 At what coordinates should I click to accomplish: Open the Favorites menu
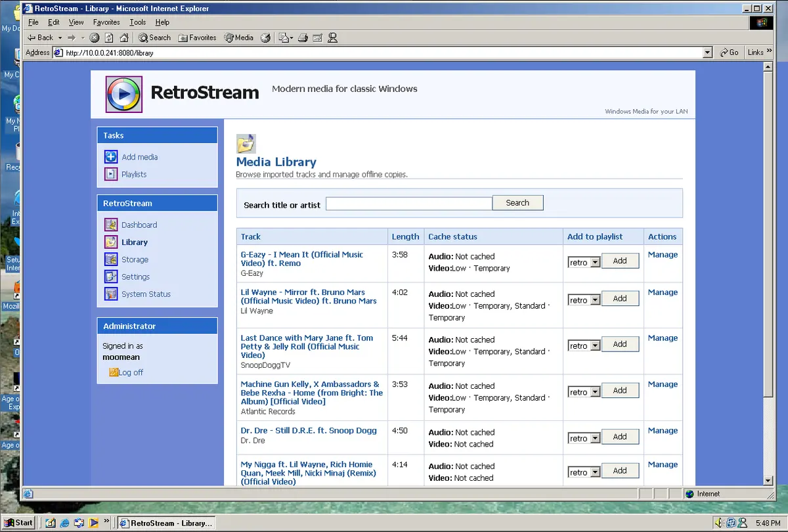click(x=106, y=22)
